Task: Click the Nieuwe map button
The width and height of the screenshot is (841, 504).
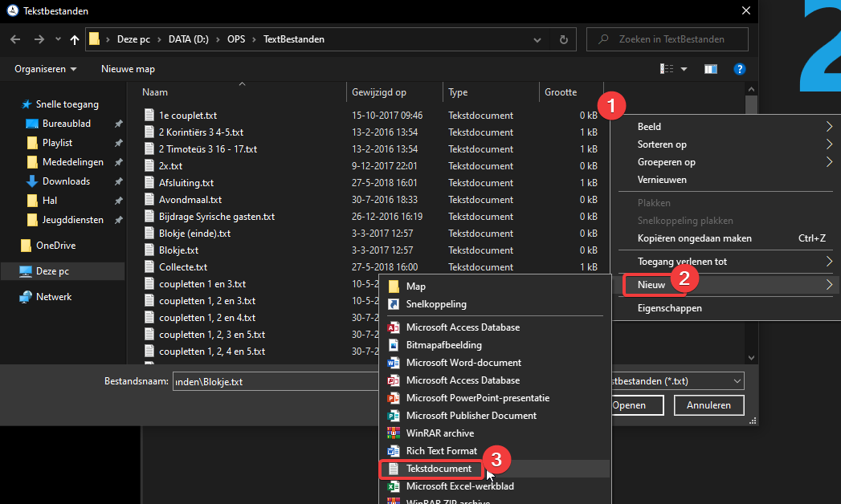Action: point(129,69)
